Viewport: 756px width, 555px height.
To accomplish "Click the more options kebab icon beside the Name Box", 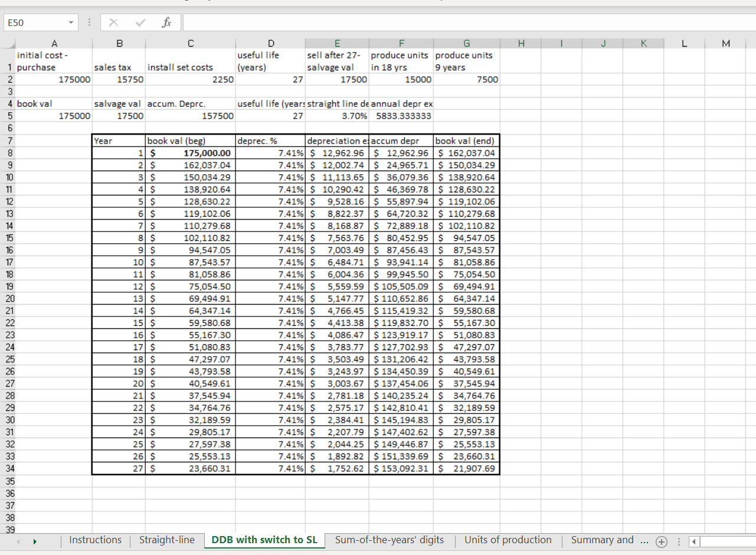I will 89,22.
